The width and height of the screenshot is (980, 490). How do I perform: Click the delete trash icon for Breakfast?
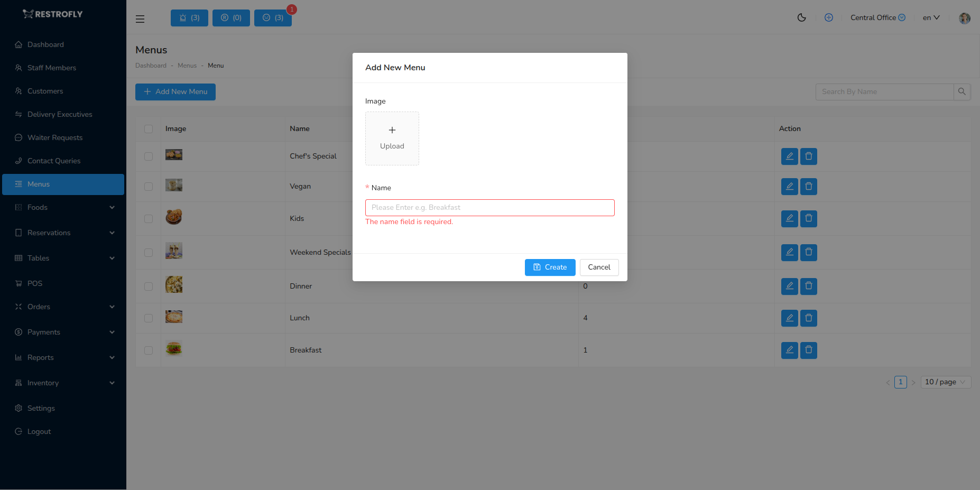click(x=808, y=350)
